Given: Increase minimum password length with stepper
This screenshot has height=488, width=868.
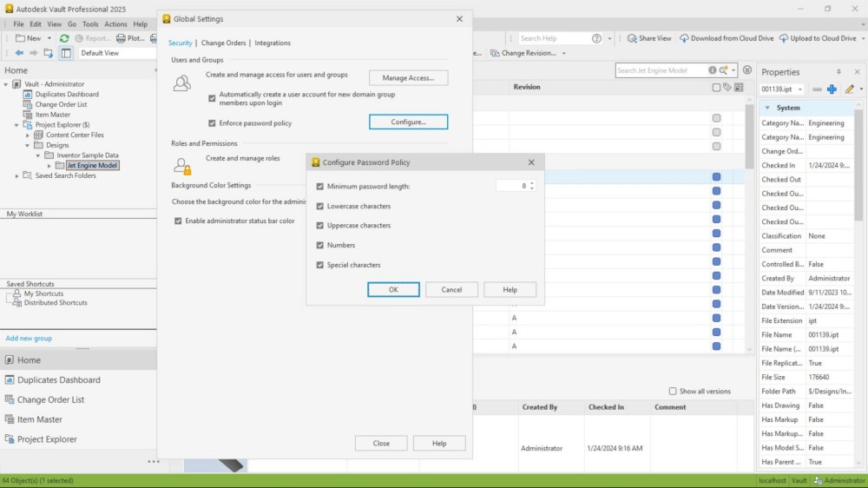Looking at the screenshot, I should coord(532,183).
